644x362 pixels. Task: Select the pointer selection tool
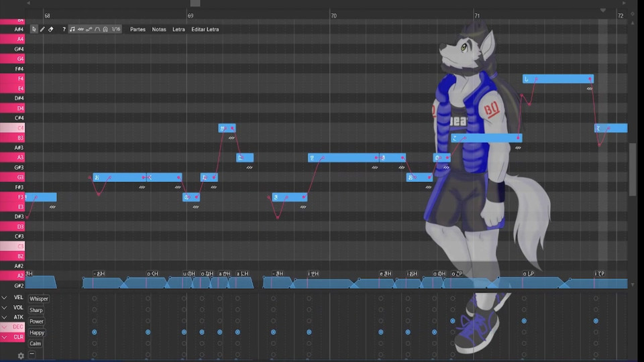(x=34, y=29)
